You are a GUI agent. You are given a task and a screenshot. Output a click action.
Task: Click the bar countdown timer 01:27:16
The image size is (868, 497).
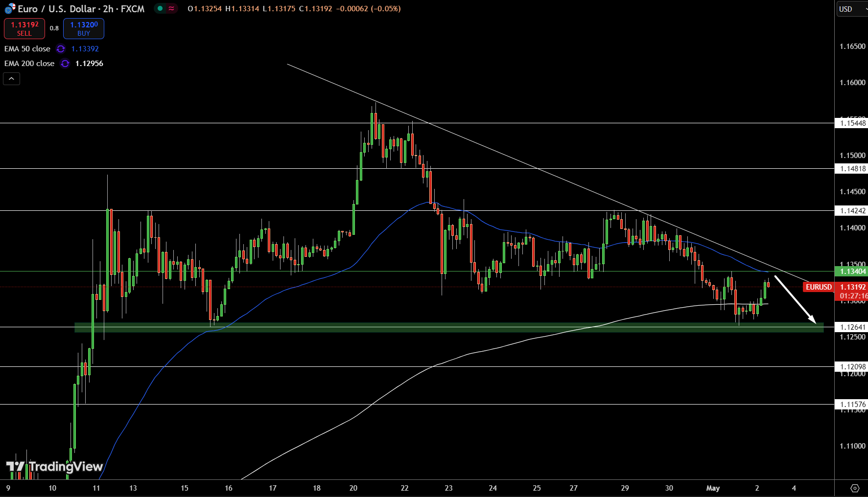(x=853, y=296)
